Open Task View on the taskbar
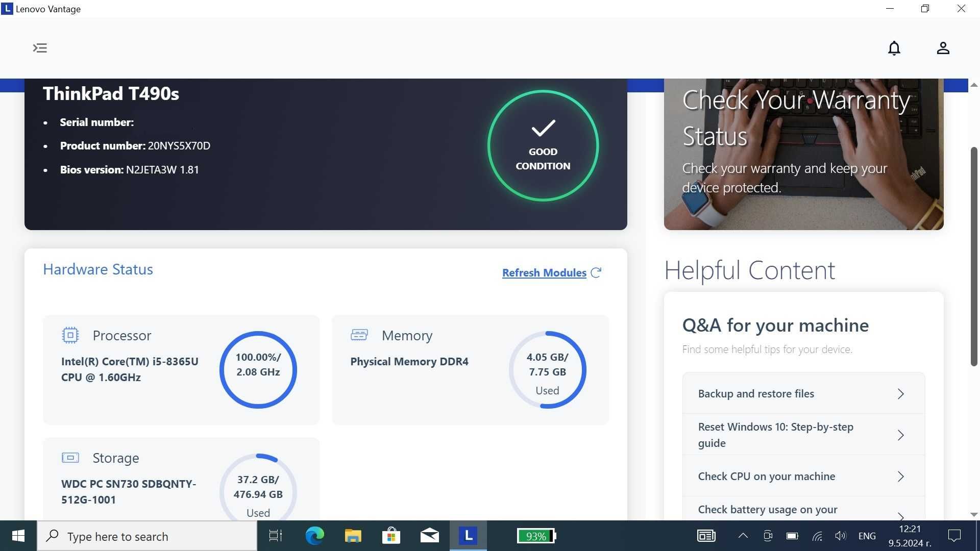This screenshot has height=551, width=980. tap(276, 536)
